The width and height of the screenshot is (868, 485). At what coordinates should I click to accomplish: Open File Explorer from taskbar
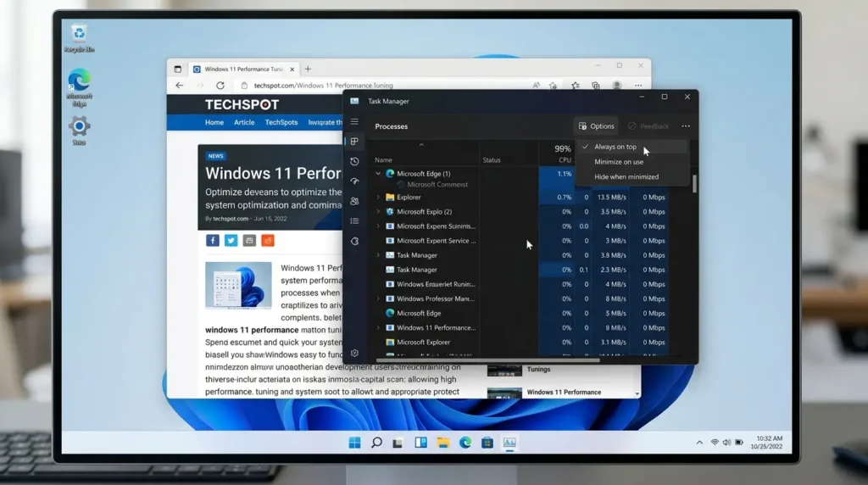pos(442,443)
